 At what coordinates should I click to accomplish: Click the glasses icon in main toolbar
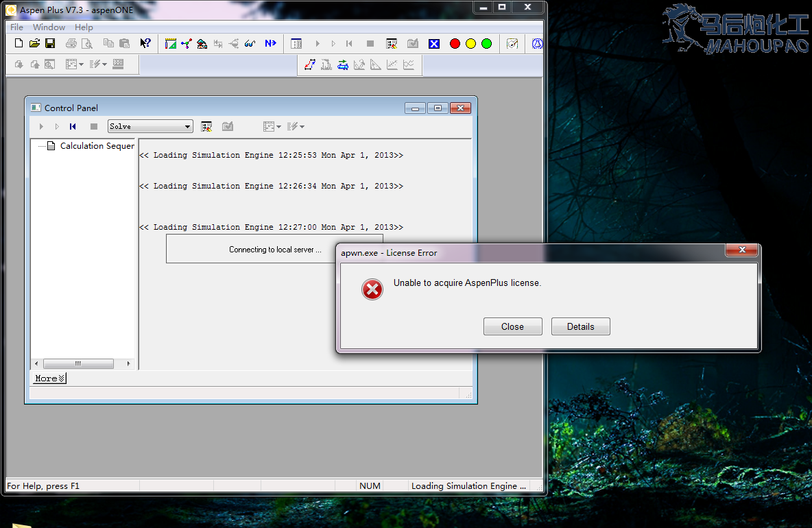point(250,43)
